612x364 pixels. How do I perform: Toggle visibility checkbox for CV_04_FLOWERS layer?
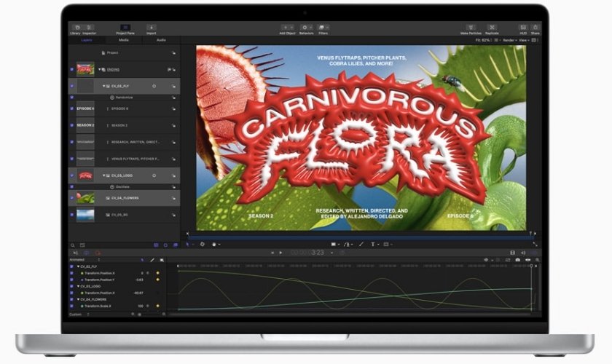click(71, 197)
